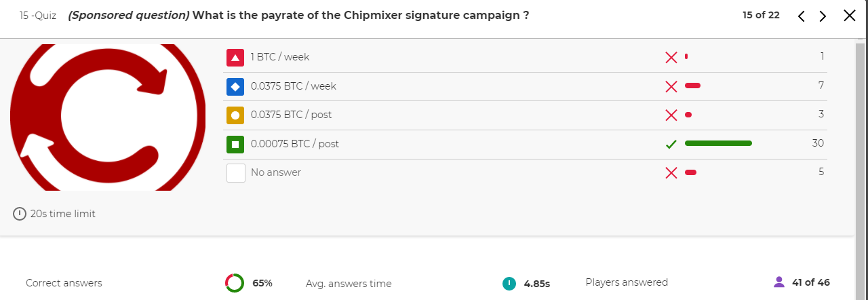Screen dimensions: 868x300
Task: Click the yellow circle answer icon
Action: (235, 115)
